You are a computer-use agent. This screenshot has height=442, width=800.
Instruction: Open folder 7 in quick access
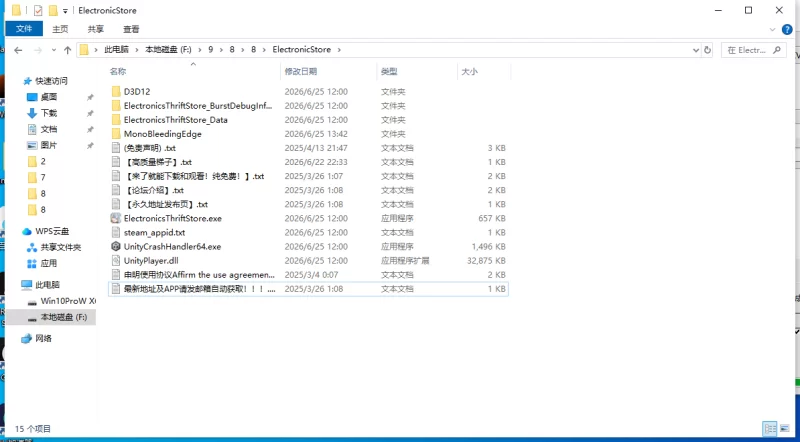coord(37,178)
